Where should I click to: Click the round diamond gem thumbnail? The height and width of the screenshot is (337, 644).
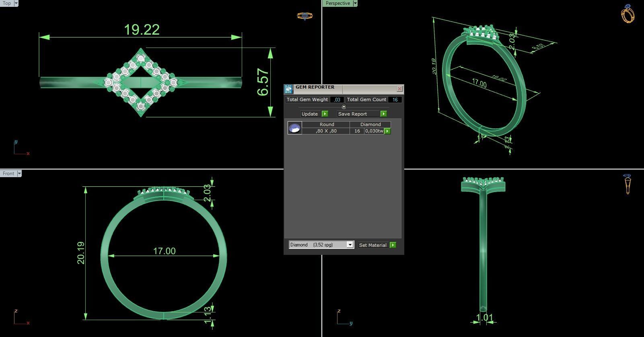tap(295, 128)
